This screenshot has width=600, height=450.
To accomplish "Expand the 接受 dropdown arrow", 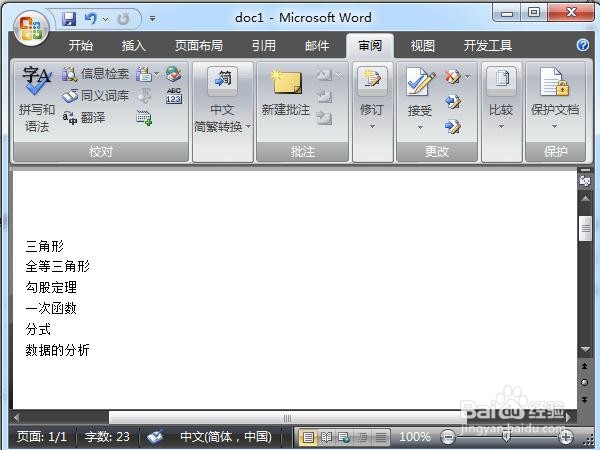I will 420,127.
